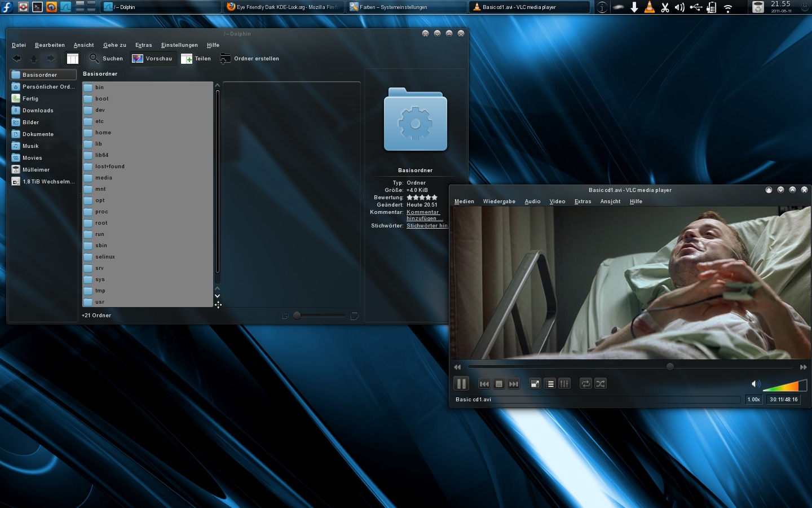
Task: Skip to next media in VLC
Action: [514, 384]
